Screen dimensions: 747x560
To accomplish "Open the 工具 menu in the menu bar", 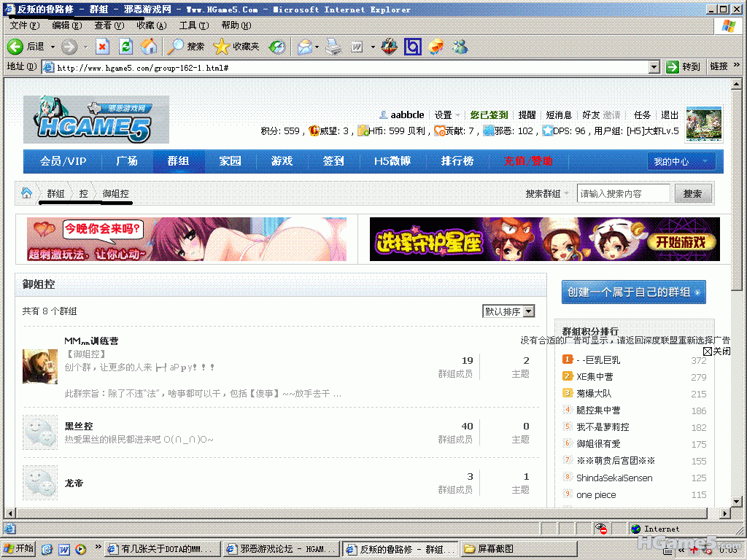I will (193, 25).
